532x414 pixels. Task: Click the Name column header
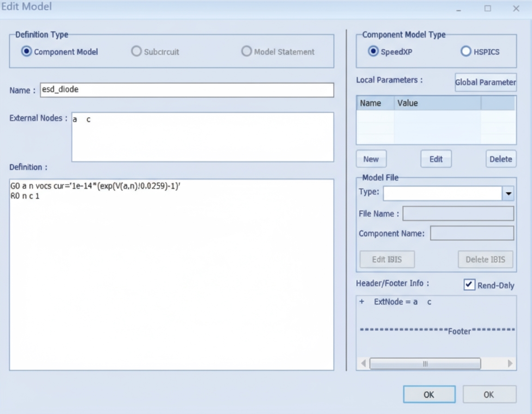pos(375,103)
